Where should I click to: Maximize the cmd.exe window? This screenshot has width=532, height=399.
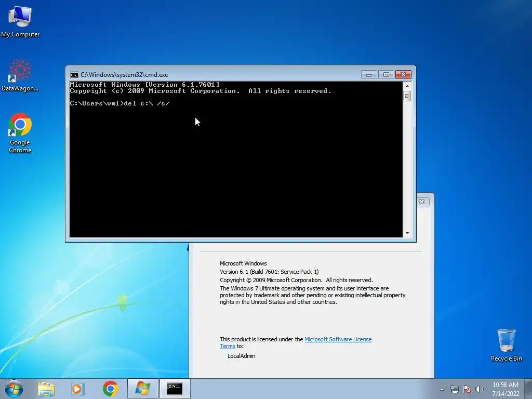(386, 75)
